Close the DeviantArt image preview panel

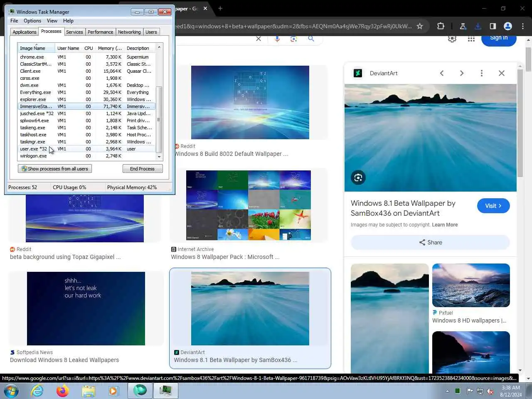502,73
